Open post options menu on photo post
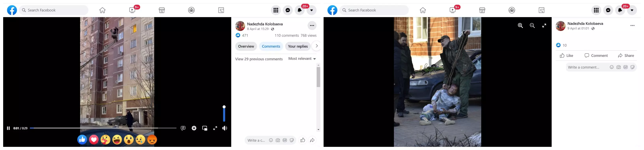 point(632,25)
